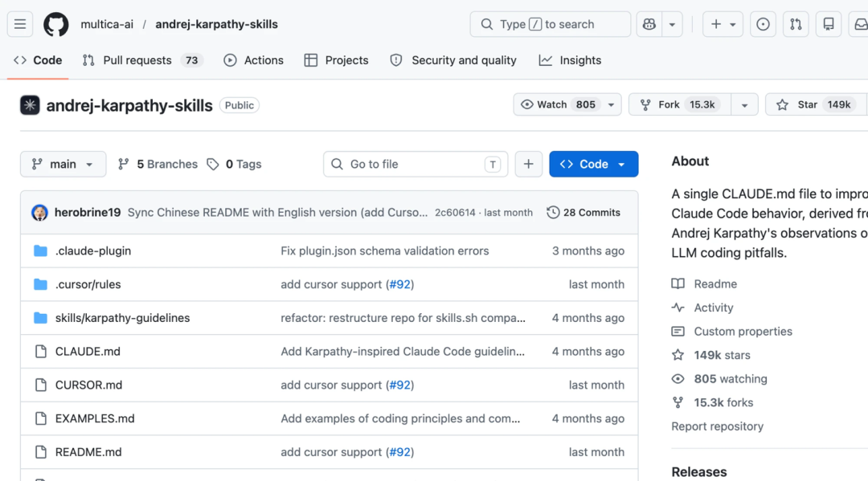
Task: Click andrej-karpathy-skills breadcrumb link
Action: 216,24
